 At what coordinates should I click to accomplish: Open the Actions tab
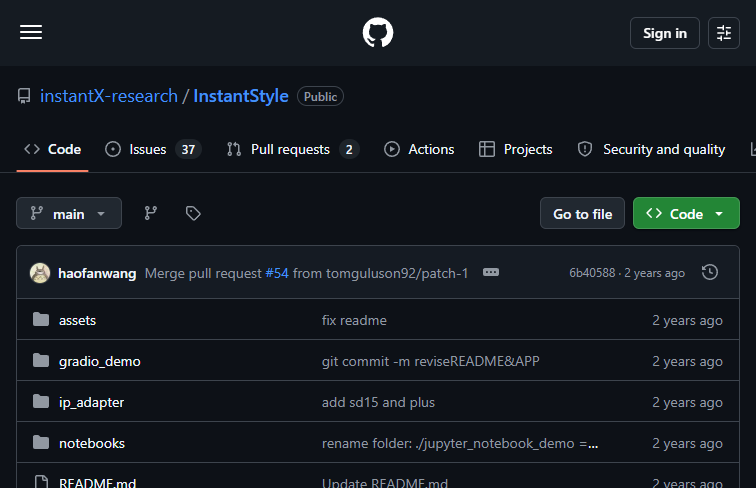(x=419, y=149)
